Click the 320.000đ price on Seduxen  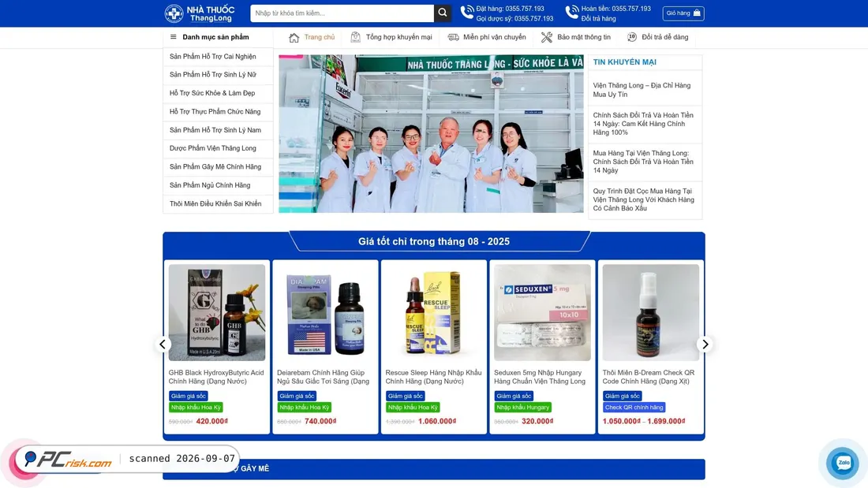pos(537,421)
